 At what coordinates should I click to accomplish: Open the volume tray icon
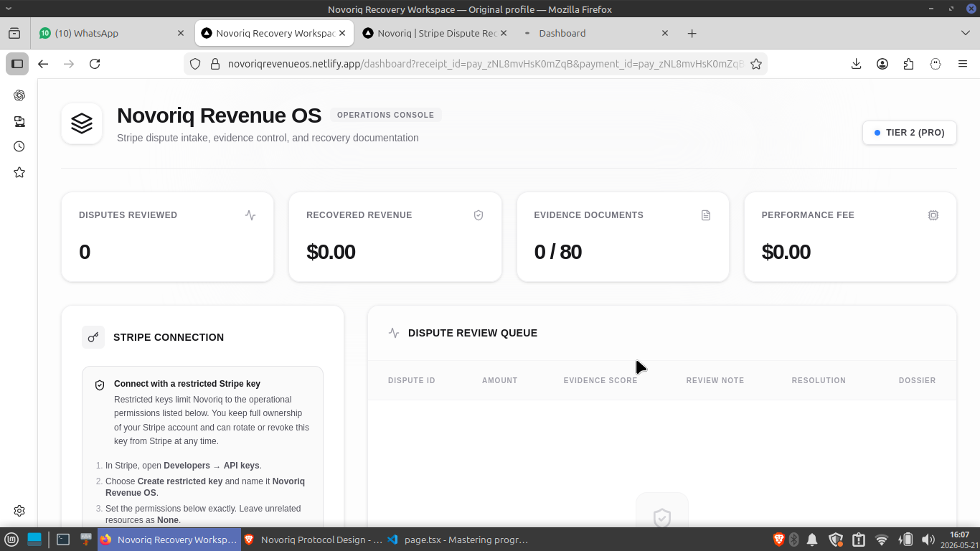click(928, 540)
